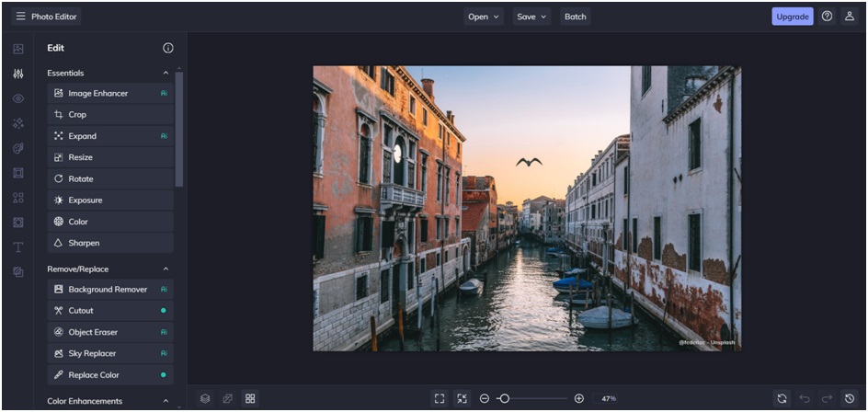Click the zoom slider handle
Screen dimensions: 868x412
[x=504, y=398]
